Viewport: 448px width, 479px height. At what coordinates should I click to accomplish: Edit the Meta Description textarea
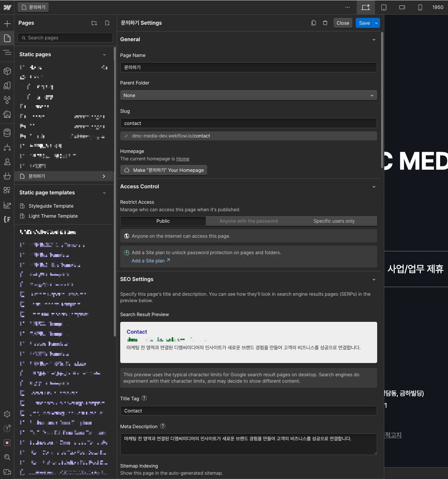coord(248,444)
